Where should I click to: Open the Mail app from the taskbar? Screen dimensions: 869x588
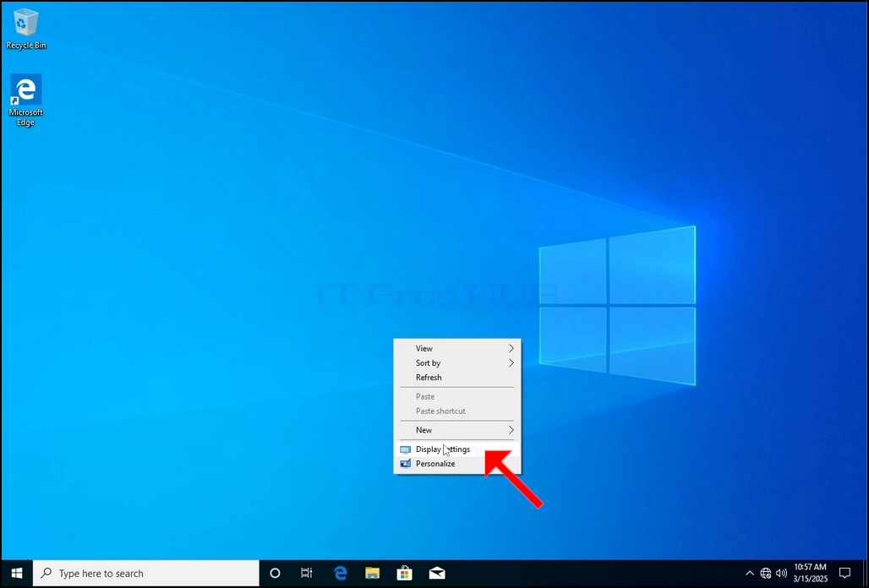coord(437,573)
